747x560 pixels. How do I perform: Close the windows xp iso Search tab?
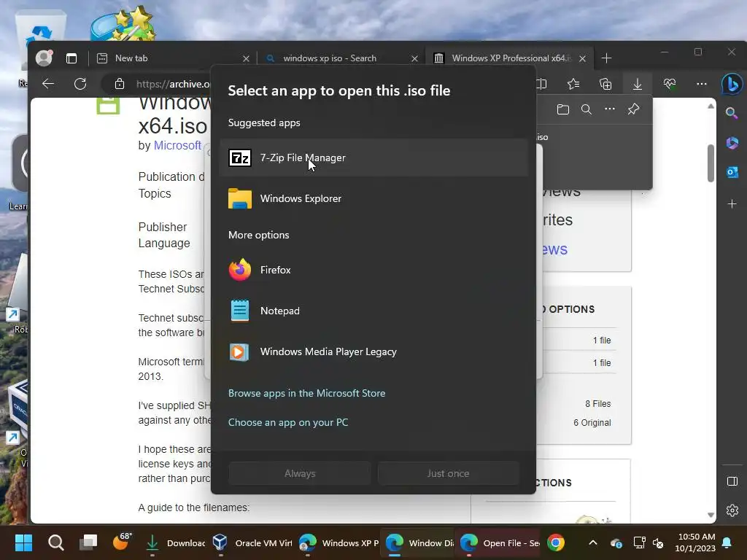click(414, 58)
